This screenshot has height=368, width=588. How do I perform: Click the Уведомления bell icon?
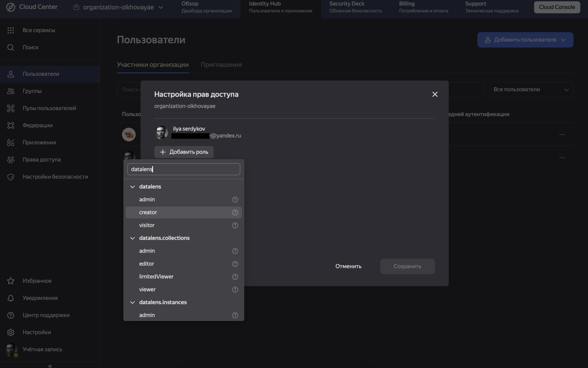pos(10,298)
